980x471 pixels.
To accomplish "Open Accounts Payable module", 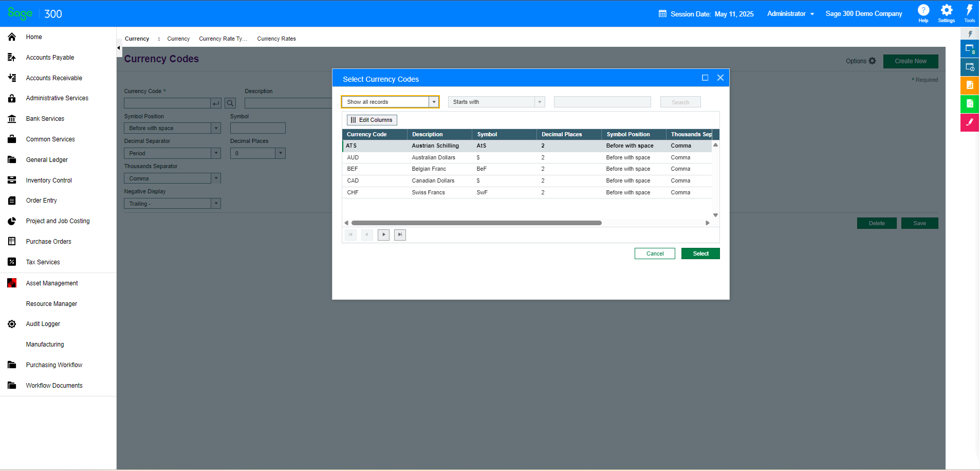I will pyautogui.click(x=50, y=58).
